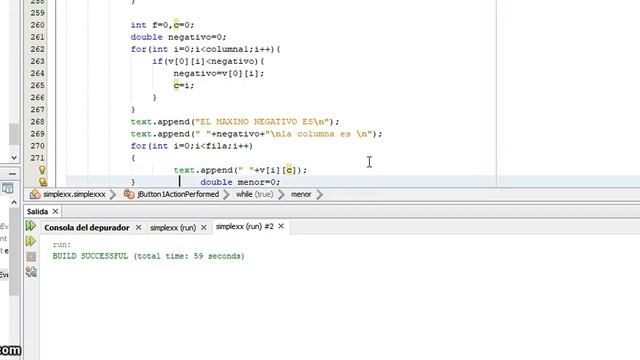Close the Consola del depurador tab
Viewport: 640px width, 360px height.
point(138,227)
